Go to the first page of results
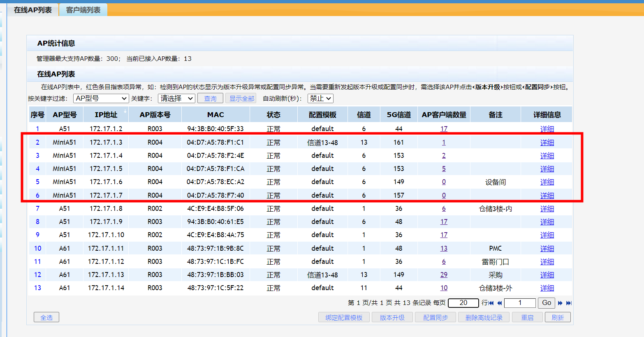The width and height of the screenshot is (644, 337). 491,303
